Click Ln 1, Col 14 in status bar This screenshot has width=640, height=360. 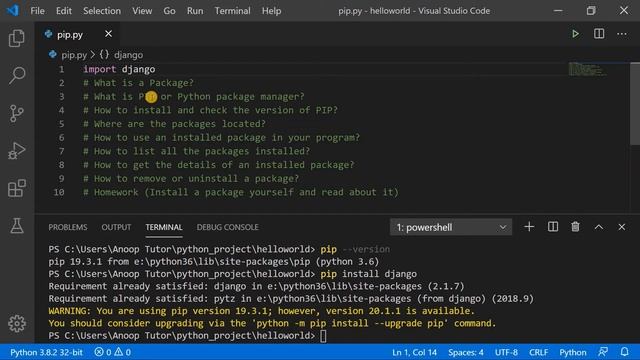414,352
